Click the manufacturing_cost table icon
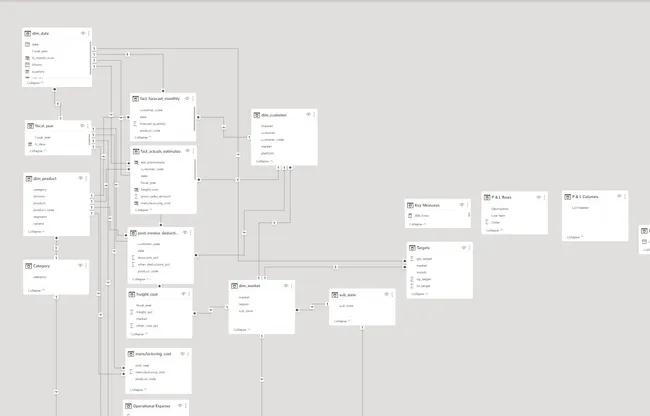 [131, 354]
